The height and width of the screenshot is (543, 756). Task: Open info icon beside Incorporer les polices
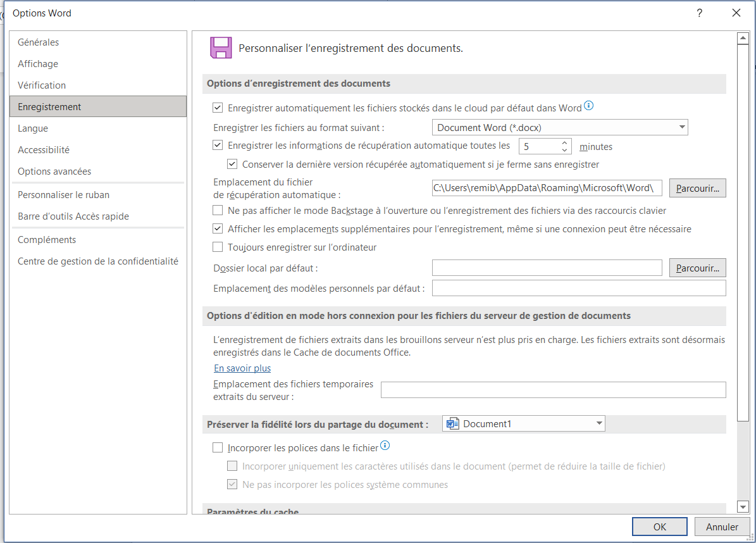[385, 445]
